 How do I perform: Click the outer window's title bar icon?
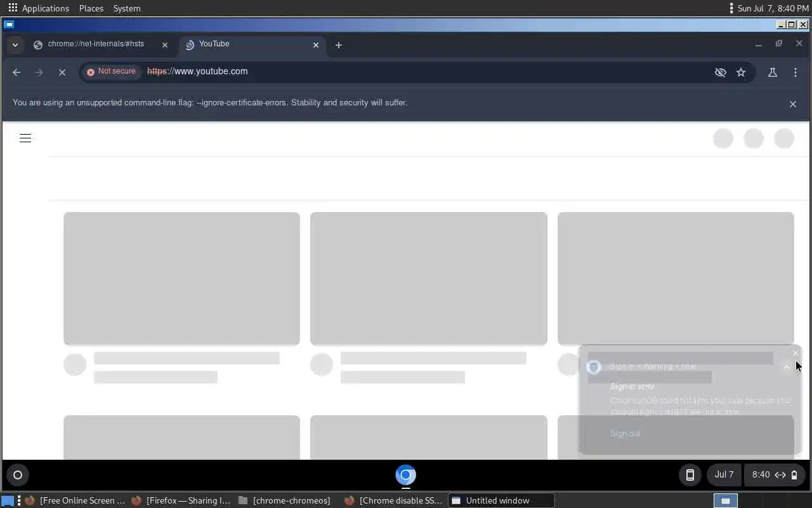point(9,25)
